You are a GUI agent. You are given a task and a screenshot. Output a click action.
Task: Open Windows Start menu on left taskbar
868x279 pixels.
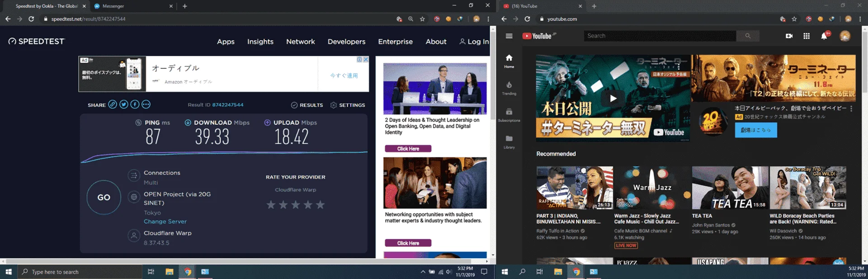[x=8, y=272]
